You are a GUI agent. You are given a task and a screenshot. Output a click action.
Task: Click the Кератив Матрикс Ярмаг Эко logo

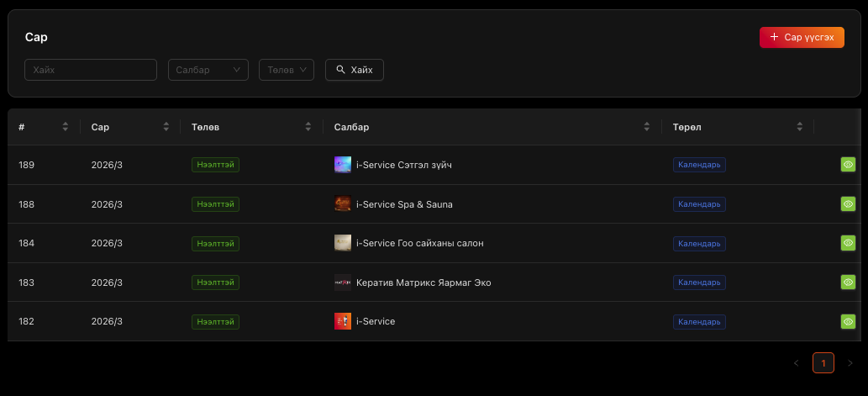coord(342,282)
